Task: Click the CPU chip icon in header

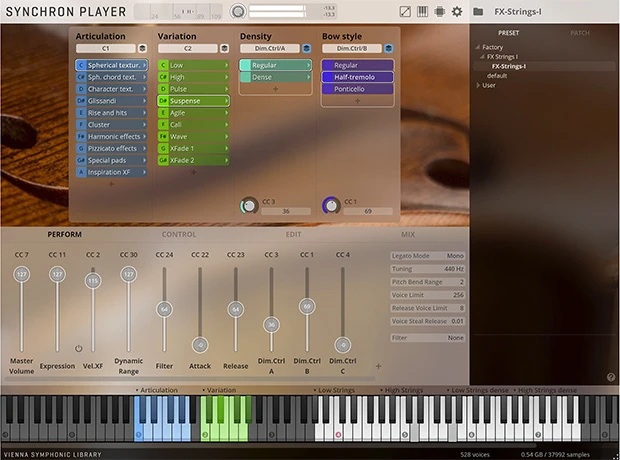Action: tap(439, 11)
